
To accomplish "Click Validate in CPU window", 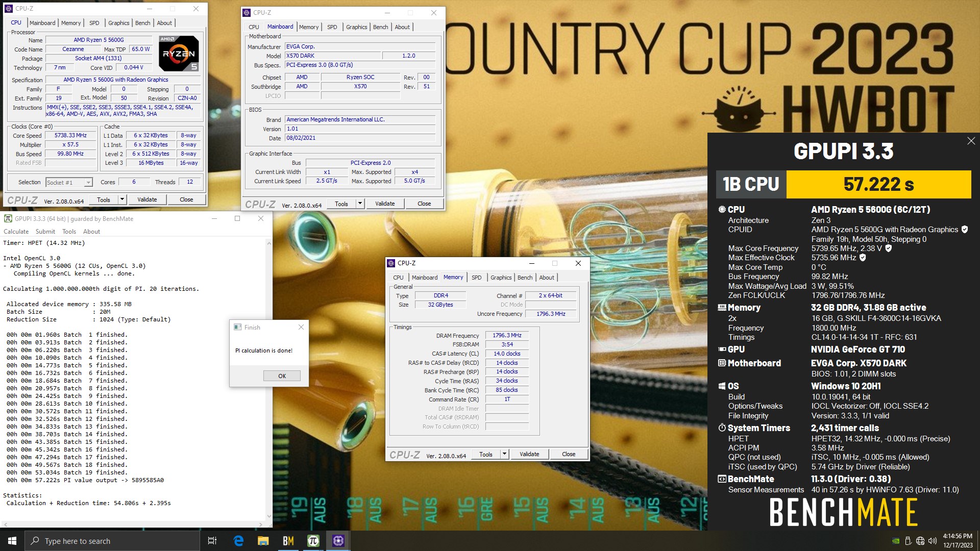I will pyautogui.click(x=147, y=199).
